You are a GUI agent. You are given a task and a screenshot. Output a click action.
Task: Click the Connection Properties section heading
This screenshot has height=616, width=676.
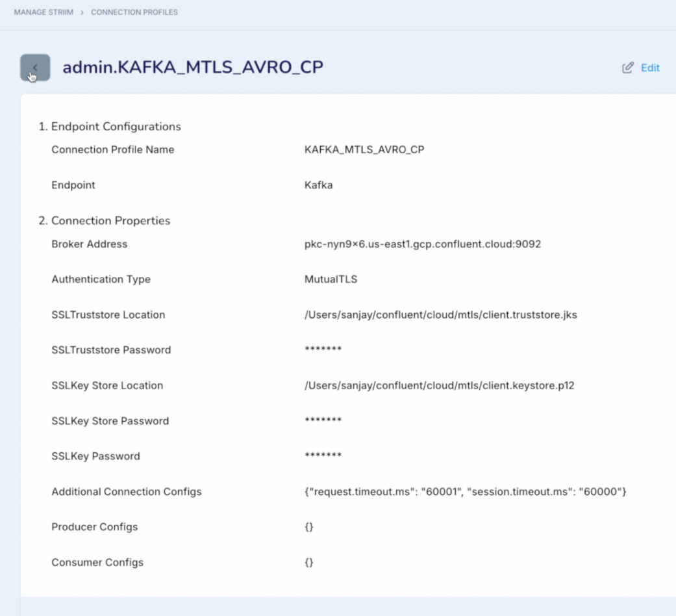(105, 220)
